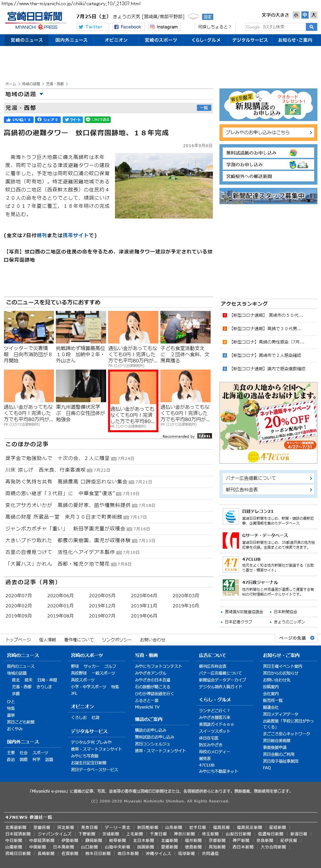Screen dimensions: 321x868
Task: Set text size to 大
Action: point(313,15)
